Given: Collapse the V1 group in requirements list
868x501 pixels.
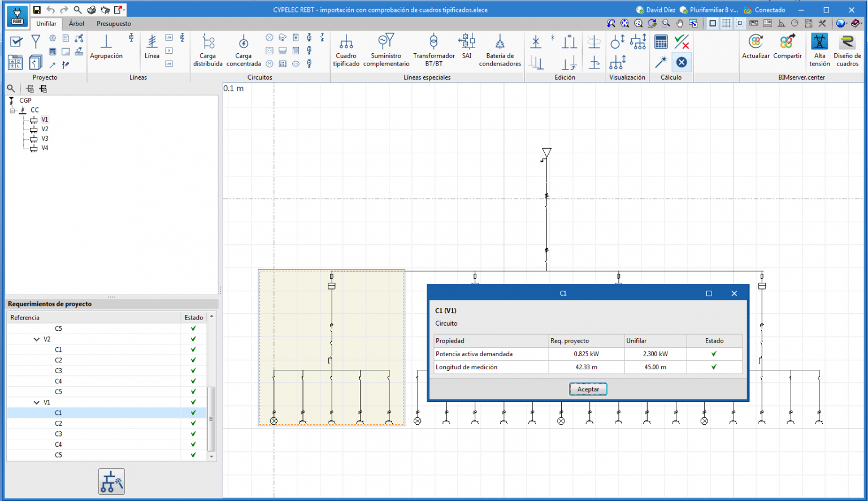Looking at the screenshot, I should 37,403.
